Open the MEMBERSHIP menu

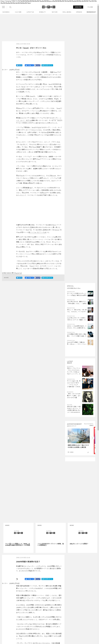pos(91,12)
